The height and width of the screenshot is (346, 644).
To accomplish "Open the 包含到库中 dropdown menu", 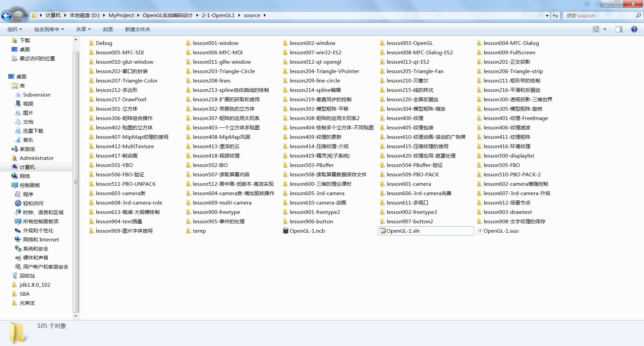I will (49, 29).
